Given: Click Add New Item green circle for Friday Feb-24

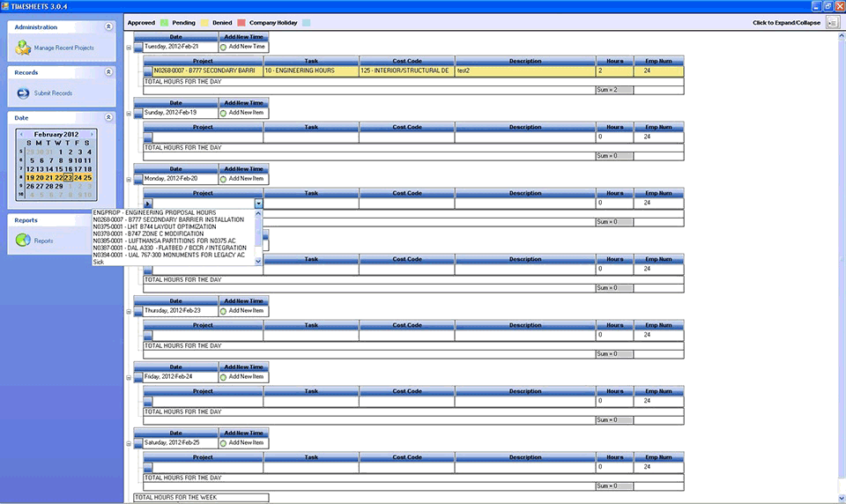Looking at the screenshot, I should 223,376.
